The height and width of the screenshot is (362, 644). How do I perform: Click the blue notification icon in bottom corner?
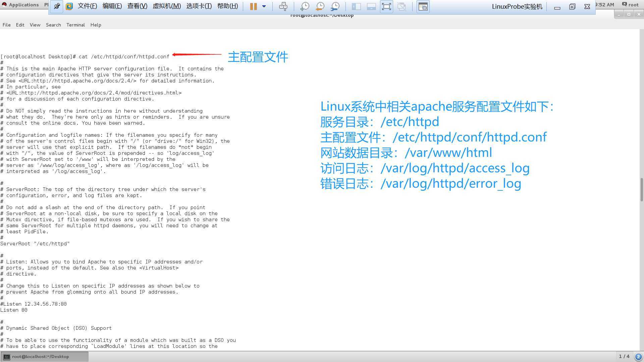coord(638,357)
